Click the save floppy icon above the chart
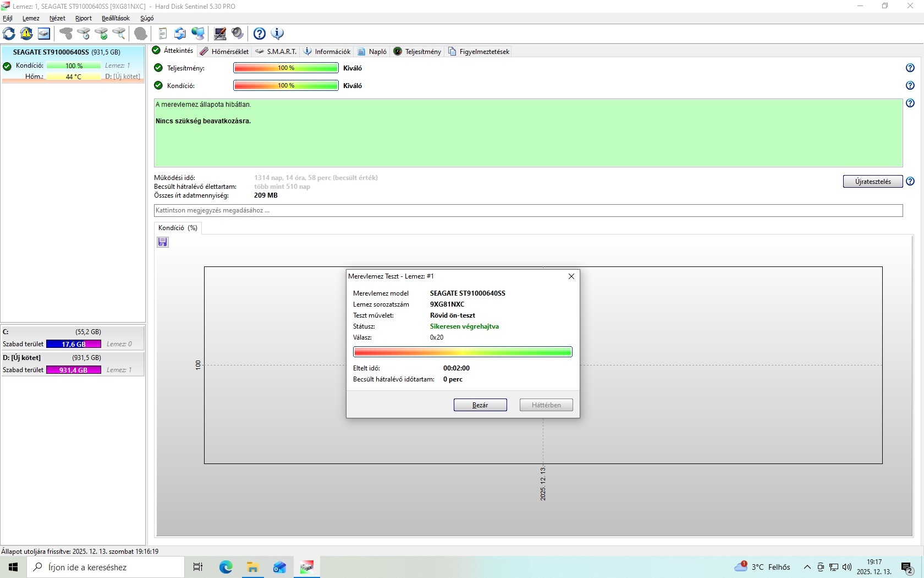924x578 pixels. [163, 242]
